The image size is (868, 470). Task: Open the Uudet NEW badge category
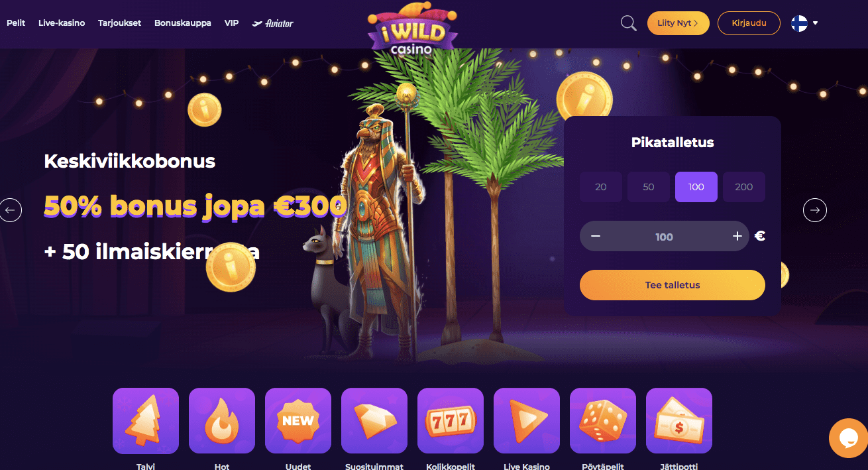(x=298, y=421)
